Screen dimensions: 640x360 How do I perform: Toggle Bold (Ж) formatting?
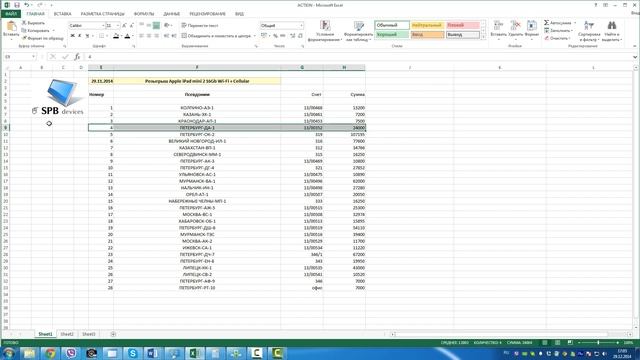(x=72, y=36)
